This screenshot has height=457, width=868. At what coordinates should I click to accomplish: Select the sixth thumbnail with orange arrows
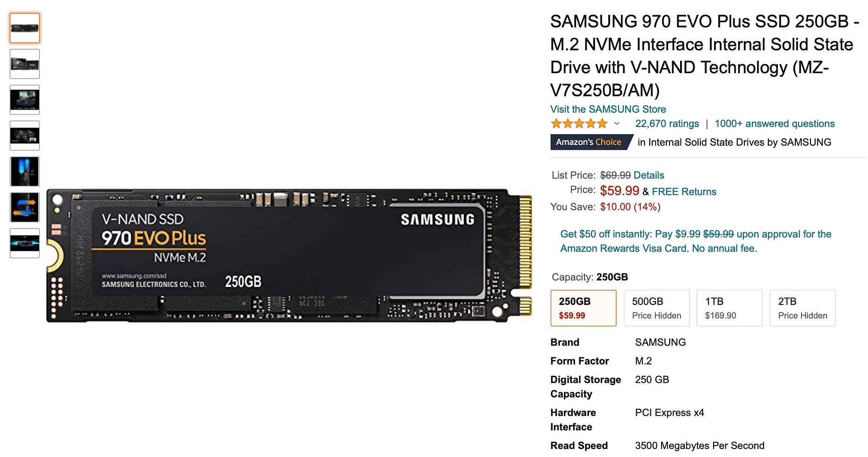(x=25, y=207)
